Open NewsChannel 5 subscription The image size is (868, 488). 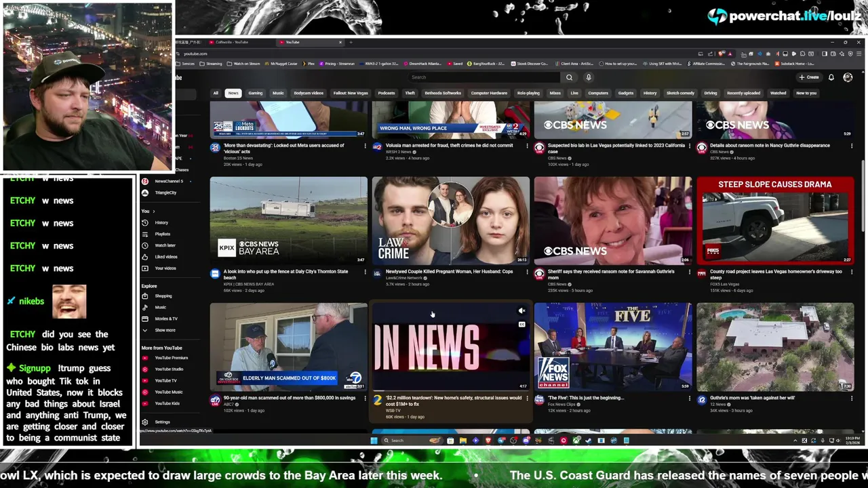tap(168, 181)
